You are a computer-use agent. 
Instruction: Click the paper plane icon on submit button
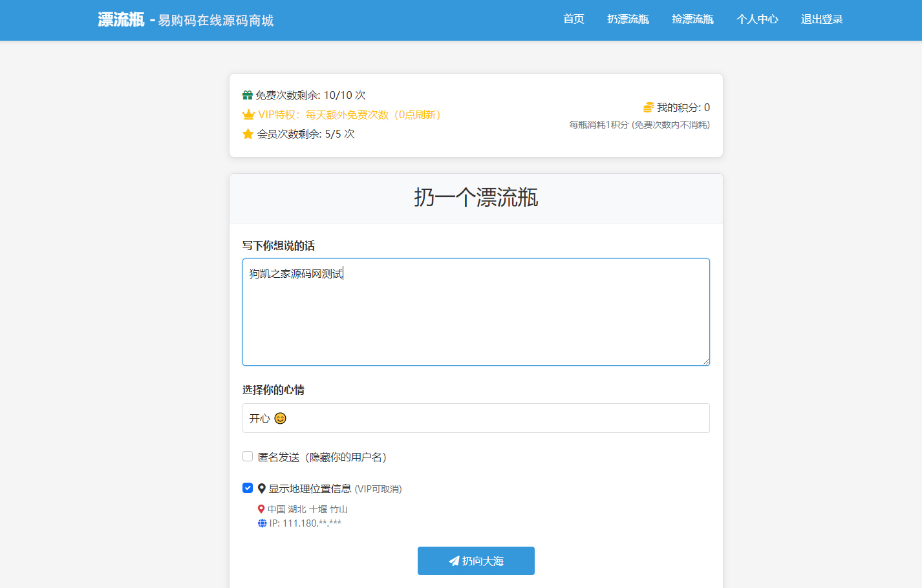454,561
